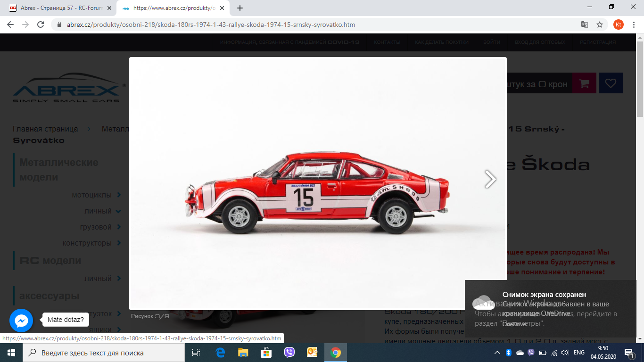Open the КАК ДЕЛАТЬ ПОКУПКИ menu item
The height and width of the screenshot is (362, 644).
(442, 42)
